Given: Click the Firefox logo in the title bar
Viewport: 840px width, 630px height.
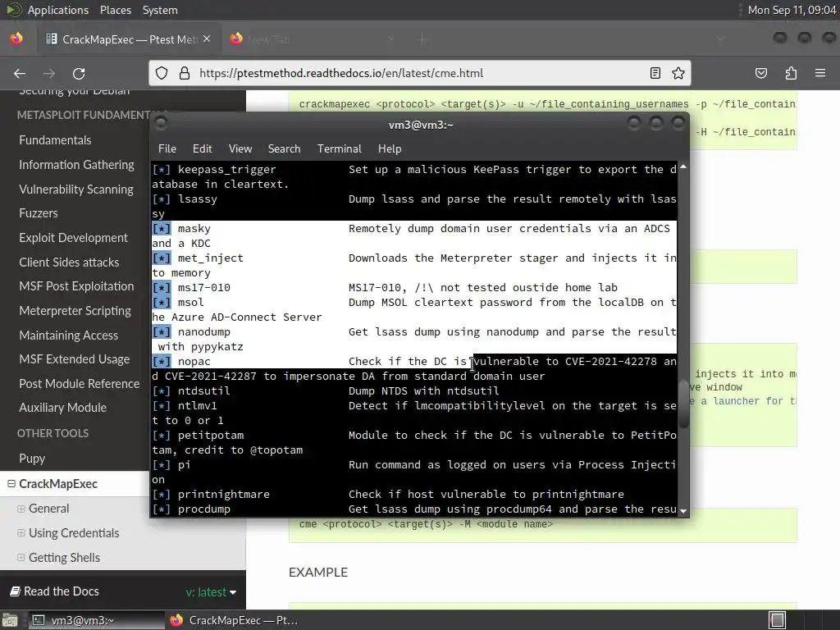Looking at the screenshot, I should tap(16, 39).
